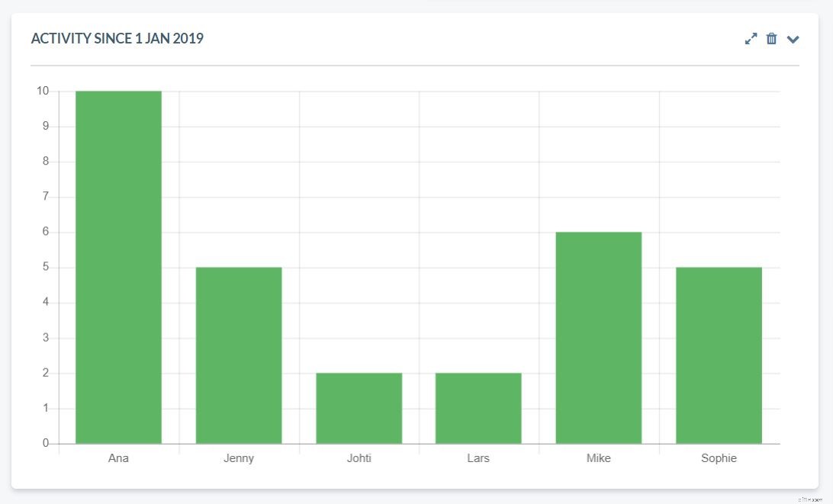Click the Johti label on the x-axis
Viewport: 833px width, 504px height.
pos(359,458)
